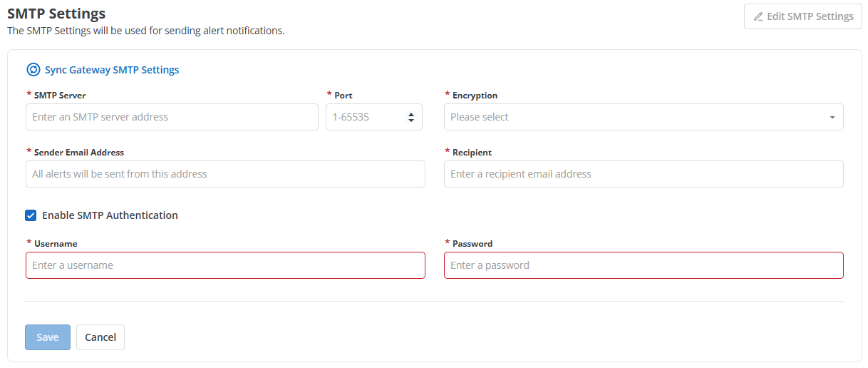Click the caret arrow in the Encryption field
This screenshot has width=868, height=368.
point(832,118)
